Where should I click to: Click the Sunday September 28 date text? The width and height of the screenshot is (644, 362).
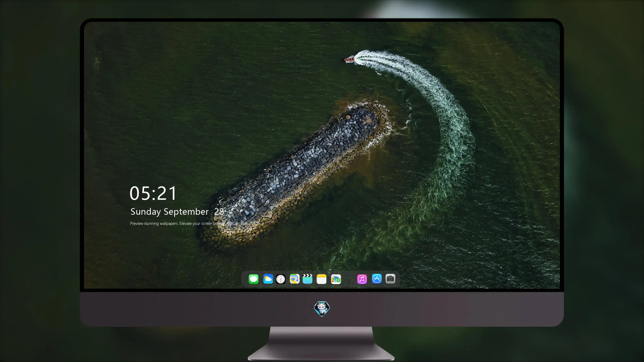pyautogui.click(x=177, y=212)
